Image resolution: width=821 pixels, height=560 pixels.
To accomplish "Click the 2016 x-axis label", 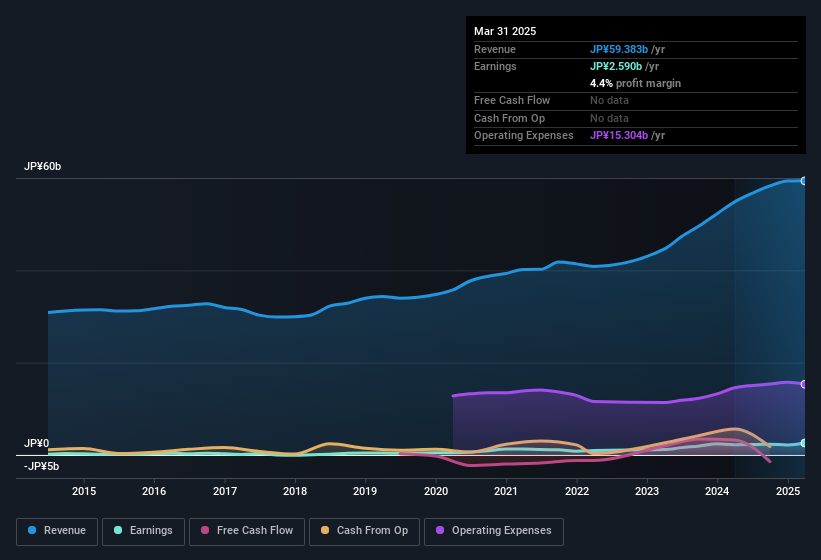I will tap(154, 491).
